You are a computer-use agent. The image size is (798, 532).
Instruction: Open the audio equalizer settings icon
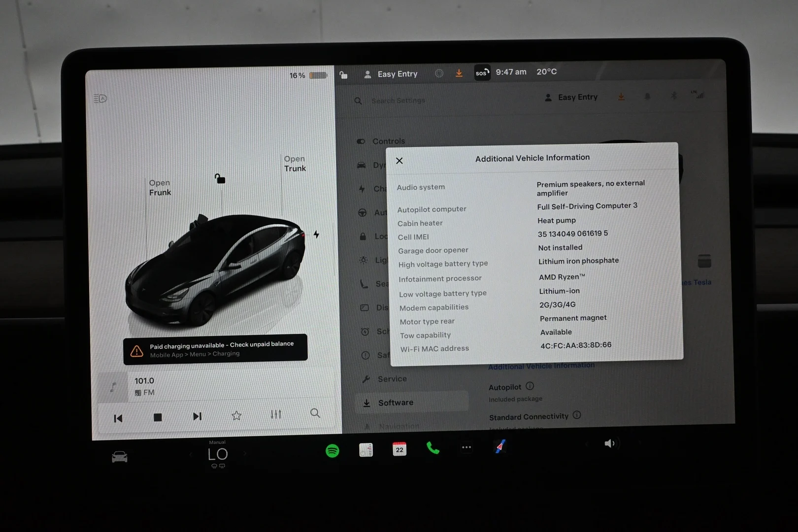pyautogui.click(x=276, y=414)
